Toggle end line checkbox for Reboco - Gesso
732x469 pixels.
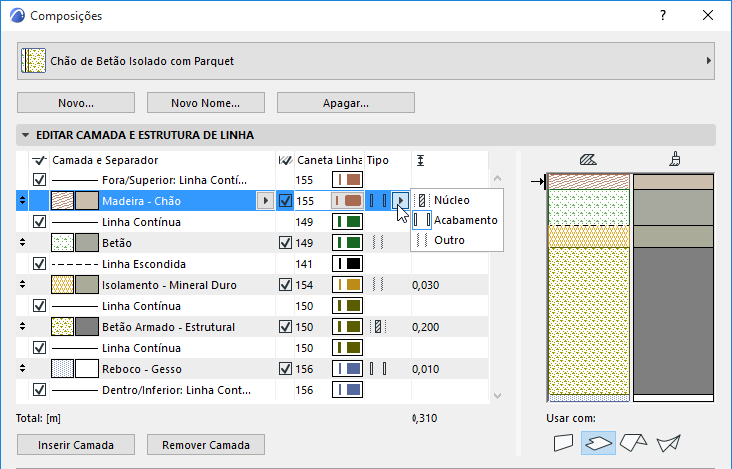pyautogui.click(x=285, y=369)
